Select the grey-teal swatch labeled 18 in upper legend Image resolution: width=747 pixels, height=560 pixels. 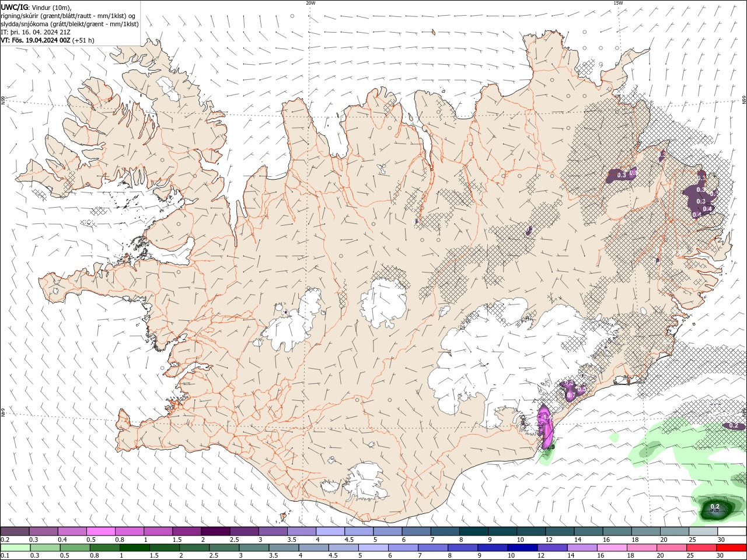(645, 531)
